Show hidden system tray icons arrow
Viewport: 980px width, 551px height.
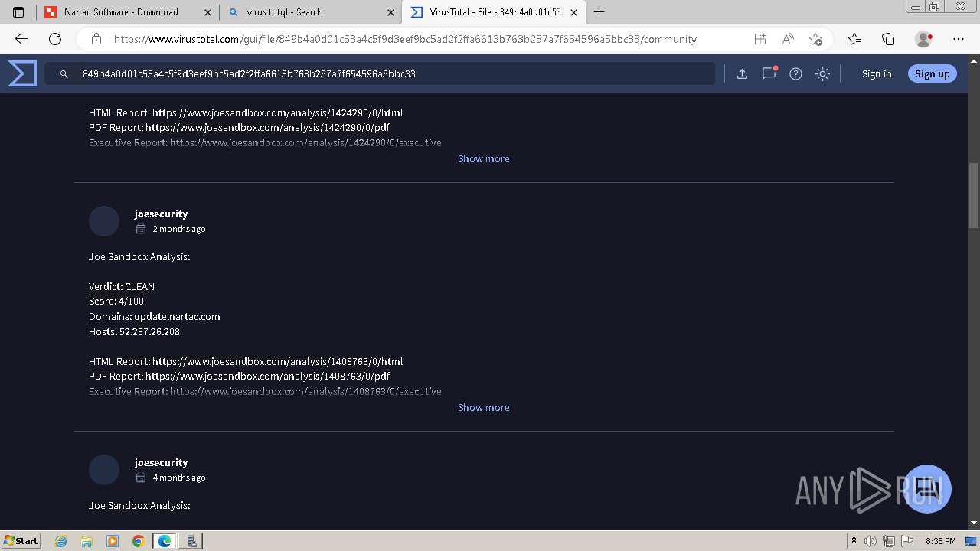pyautogui.click(x=854, y=541)
